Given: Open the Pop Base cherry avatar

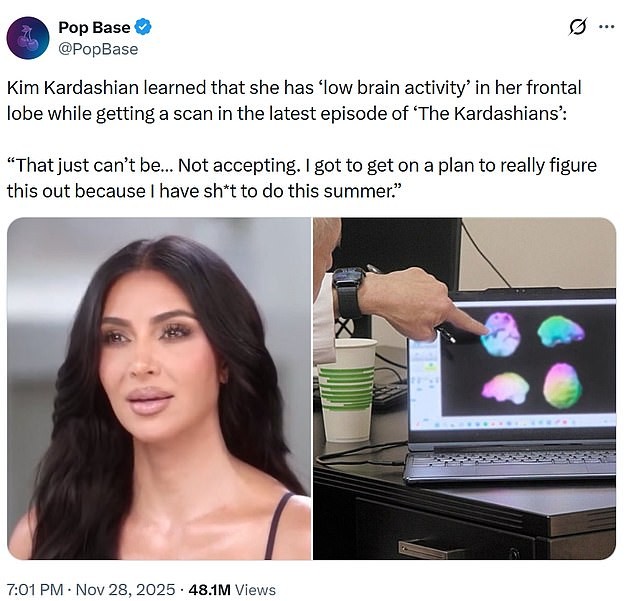Looking at the screenshot, I should (x=28, y=38).
